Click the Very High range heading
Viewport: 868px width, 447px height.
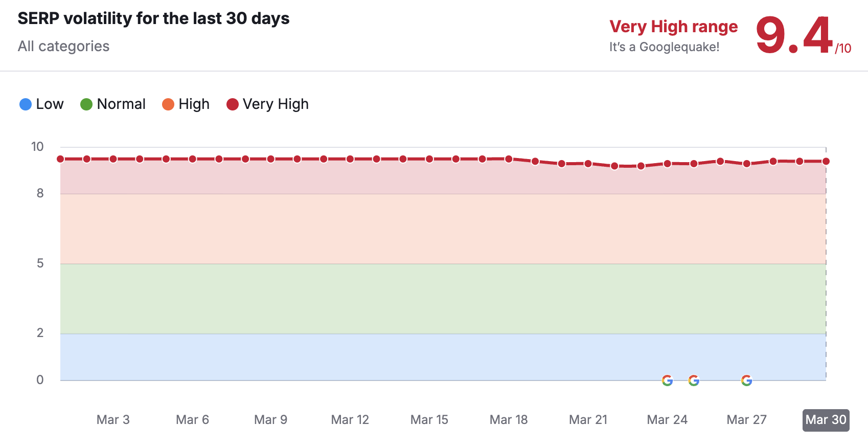(x=673, y=27)
